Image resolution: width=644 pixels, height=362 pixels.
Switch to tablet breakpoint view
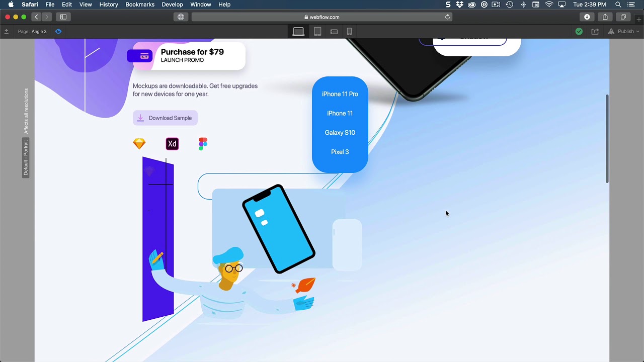317,31
